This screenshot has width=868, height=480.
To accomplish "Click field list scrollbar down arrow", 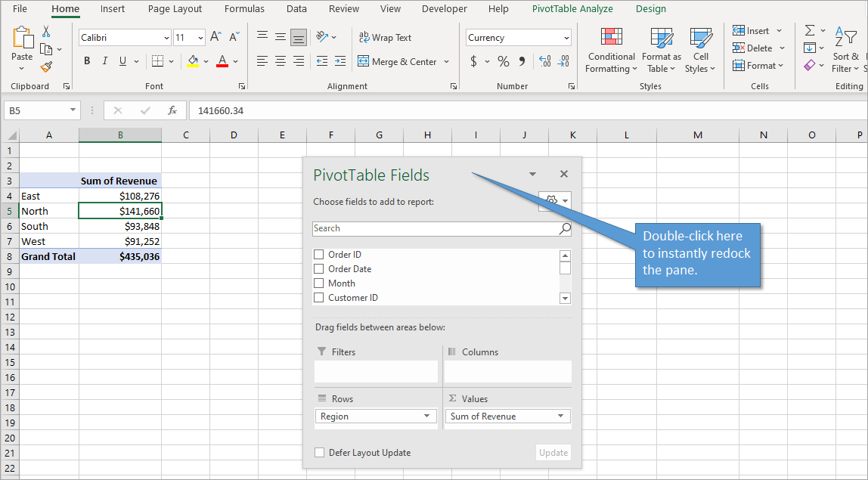I will (x=565, y=299).
